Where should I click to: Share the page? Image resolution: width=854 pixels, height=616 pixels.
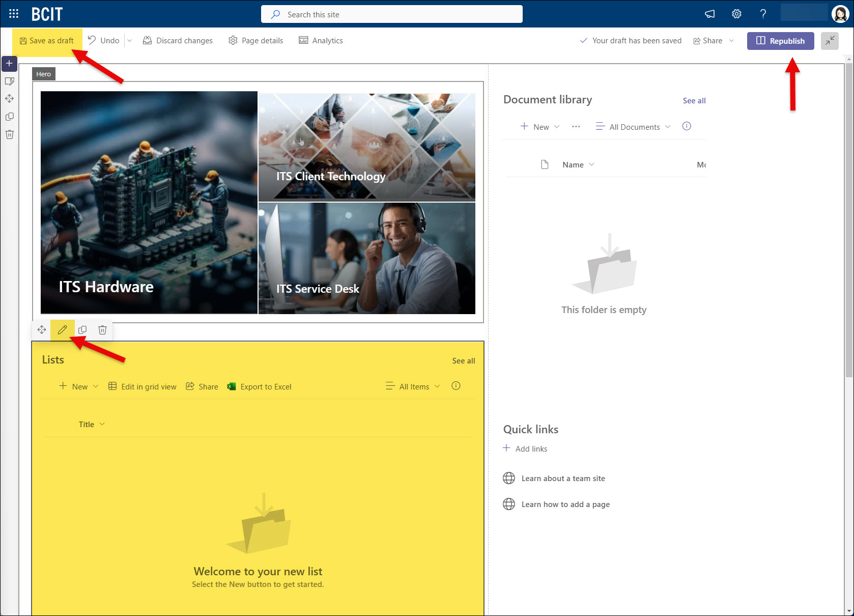click(708, 41)
